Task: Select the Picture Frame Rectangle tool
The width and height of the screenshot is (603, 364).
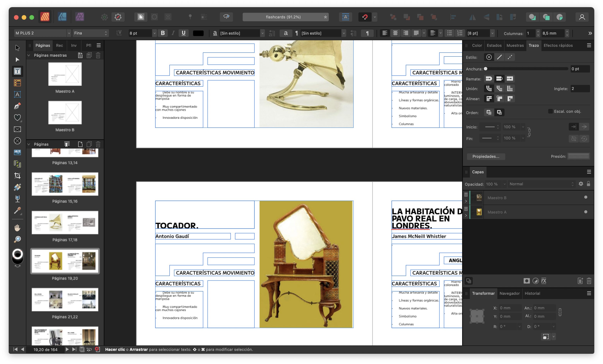Action: (x=17, y=129)
